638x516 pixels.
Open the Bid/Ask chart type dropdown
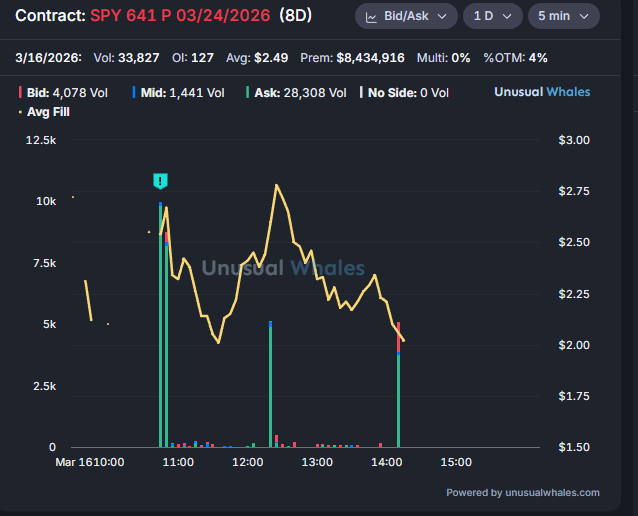(x=406, y=16)
